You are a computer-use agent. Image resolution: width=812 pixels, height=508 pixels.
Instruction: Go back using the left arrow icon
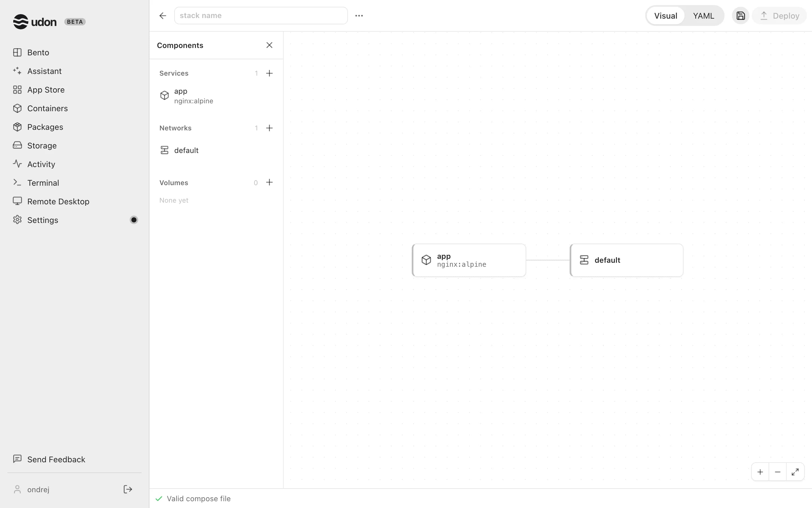tap(163, 16)
